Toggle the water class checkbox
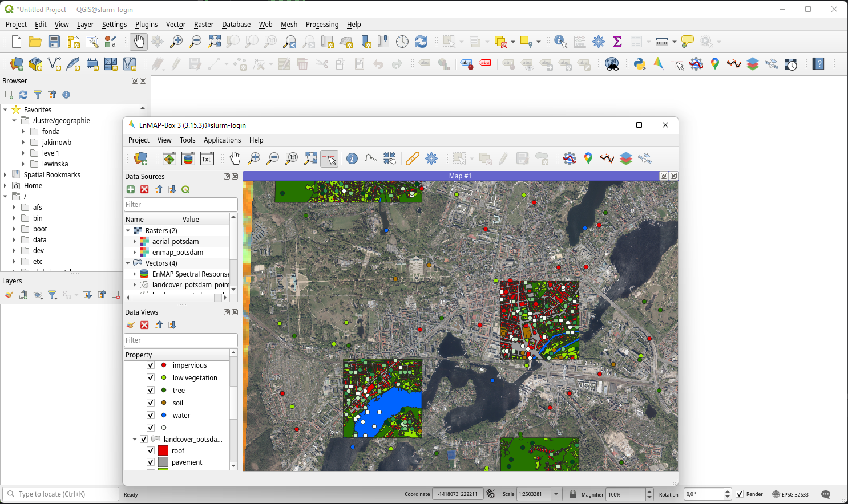The height and width of the screenshot is (504, 848). coord(151,415)
